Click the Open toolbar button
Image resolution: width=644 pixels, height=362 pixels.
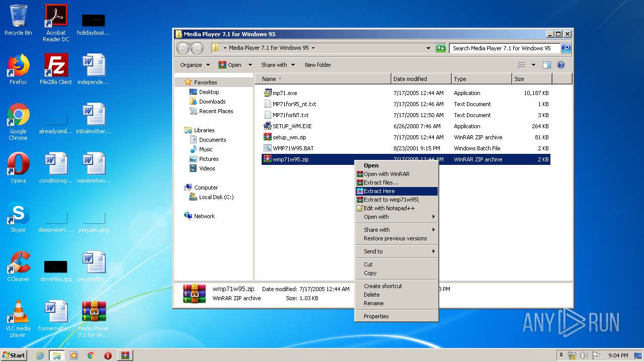click(x=230, y=65)
